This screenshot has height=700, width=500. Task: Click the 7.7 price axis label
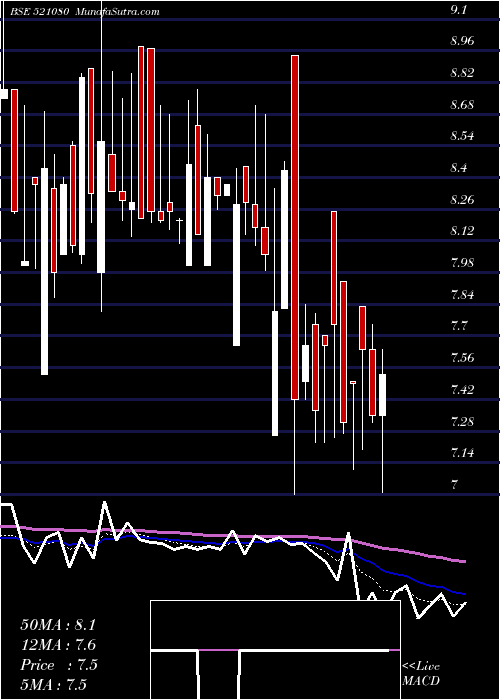coord(459,326)
